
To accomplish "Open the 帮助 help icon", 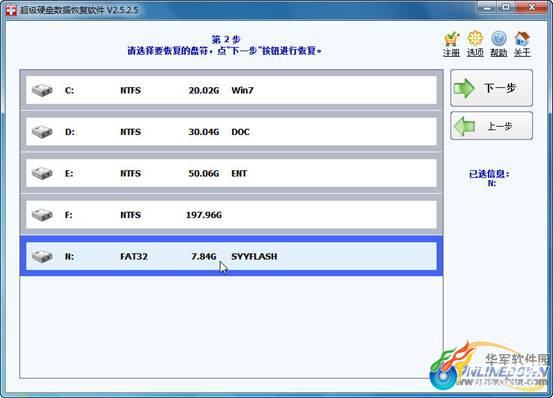I will point(499,39).
